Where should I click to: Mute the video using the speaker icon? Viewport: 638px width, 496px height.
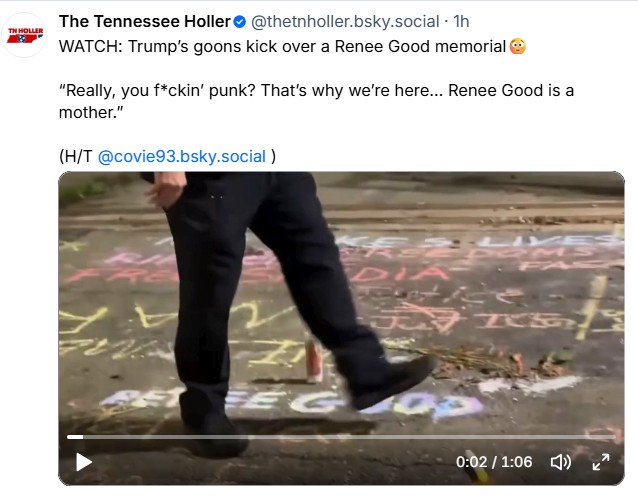(561, 462)
